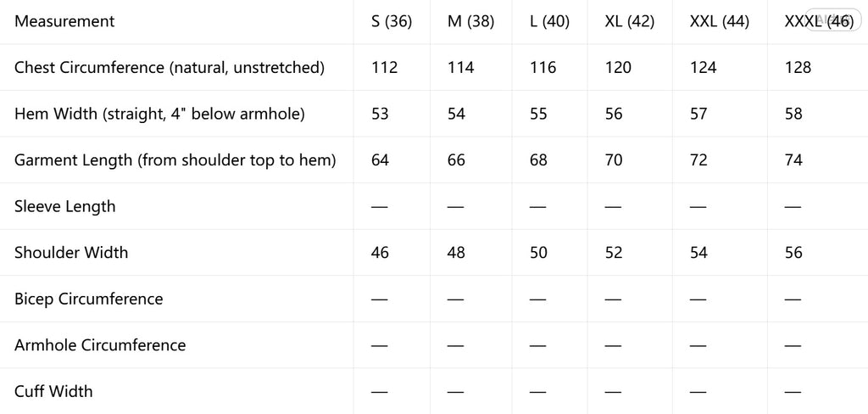Select the XL (42) column header
This screenshot has width=868, height=414.
pyautogui.click(x=630, y=21)
